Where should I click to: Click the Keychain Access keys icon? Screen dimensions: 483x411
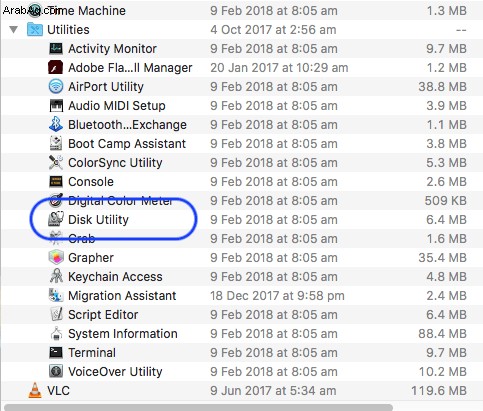(56, 277)
